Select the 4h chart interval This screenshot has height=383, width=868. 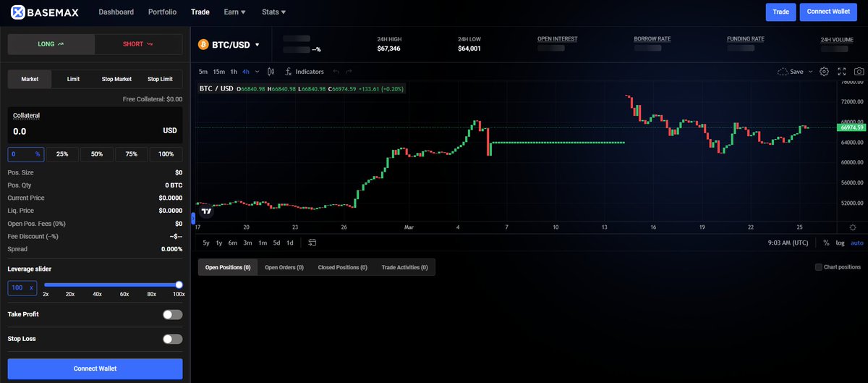pos(246,72)
